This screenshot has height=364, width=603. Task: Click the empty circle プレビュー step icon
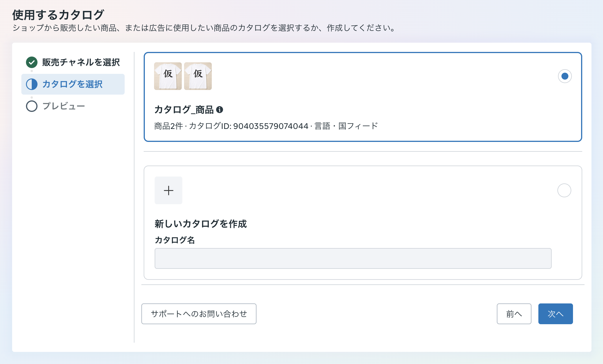point(32,106)
